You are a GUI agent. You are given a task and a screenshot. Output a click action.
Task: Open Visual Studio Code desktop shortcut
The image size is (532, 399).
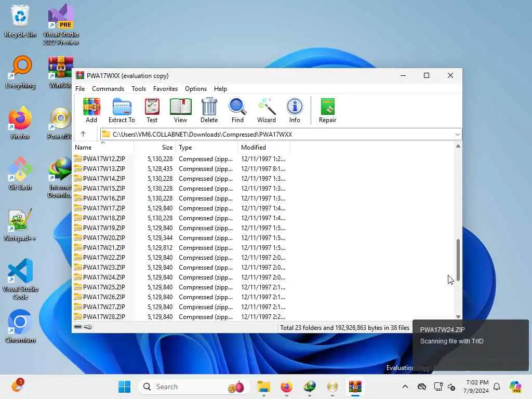[x=20, y=279]
